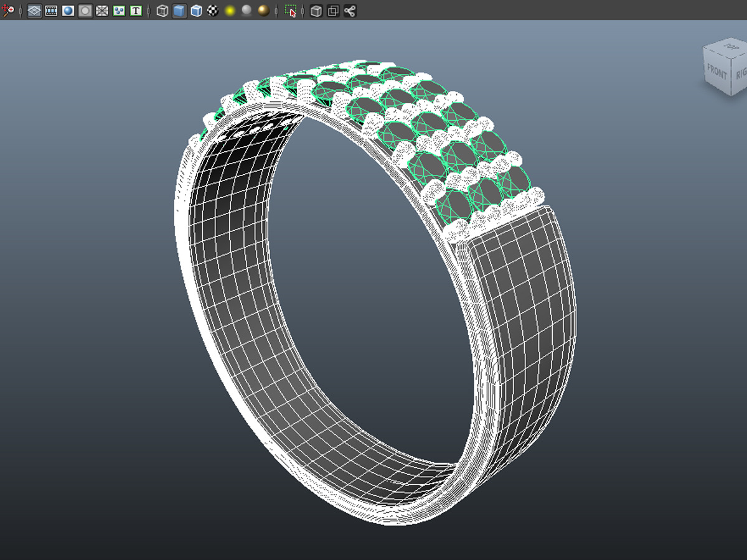
Task: Toggle X-Ray Active Components icon
Action: pyautogui.click(x=333, y=11)
